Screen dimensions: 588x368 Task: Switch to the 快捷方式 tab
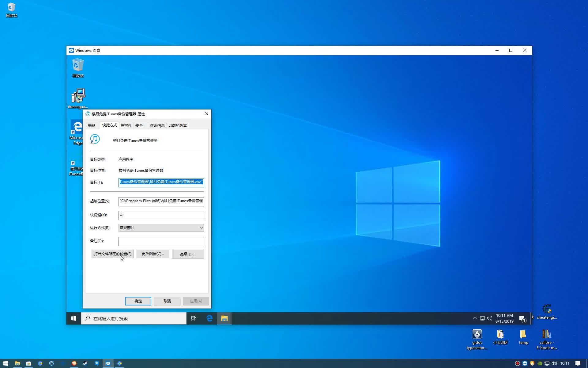tap(110, 125)
